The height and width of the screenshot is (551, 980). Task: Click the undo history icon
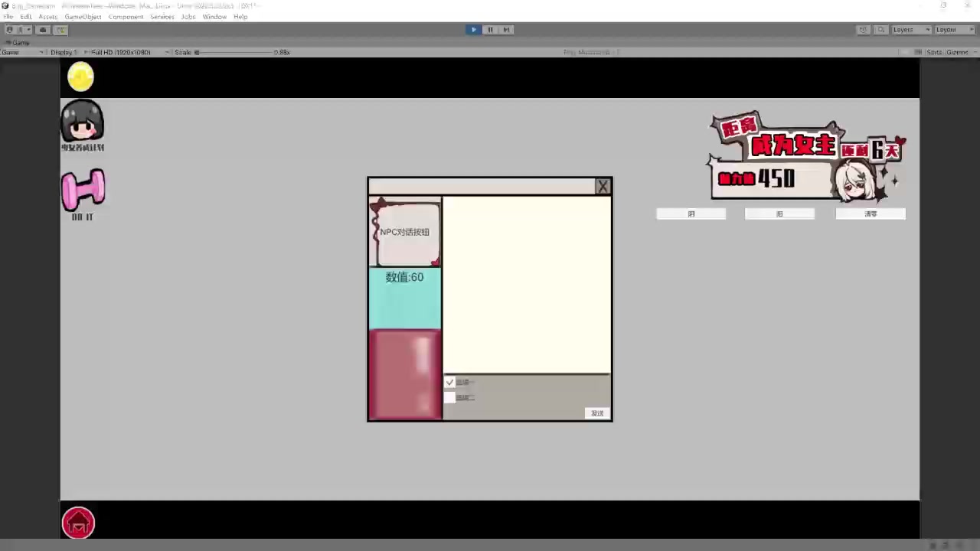[x=863, y=30]
